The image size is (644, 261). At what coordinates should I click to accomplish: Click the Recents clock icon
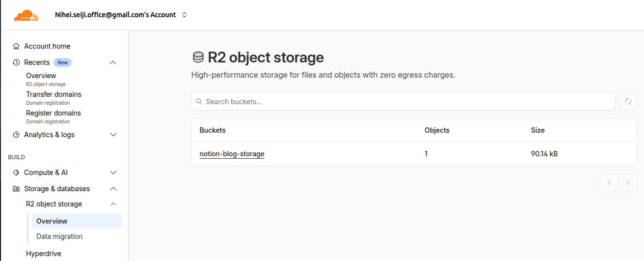[x=16, y=62]
